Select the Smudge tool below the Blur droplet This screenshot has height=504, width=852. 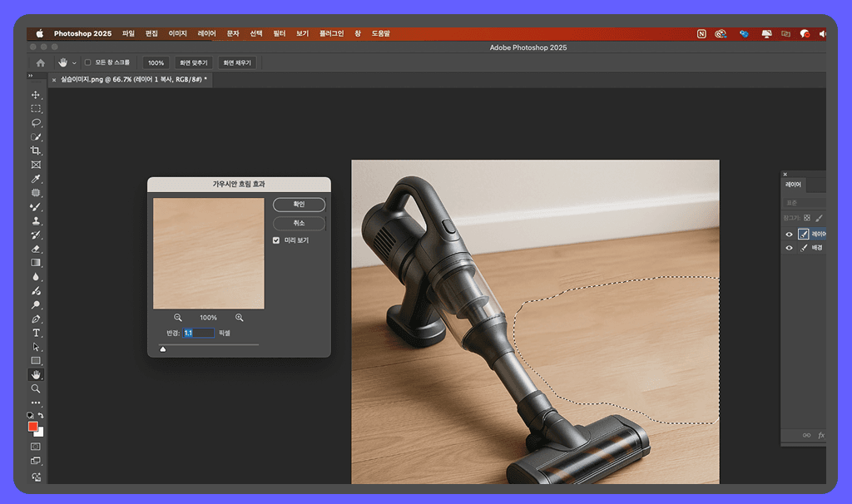point(36,291)
